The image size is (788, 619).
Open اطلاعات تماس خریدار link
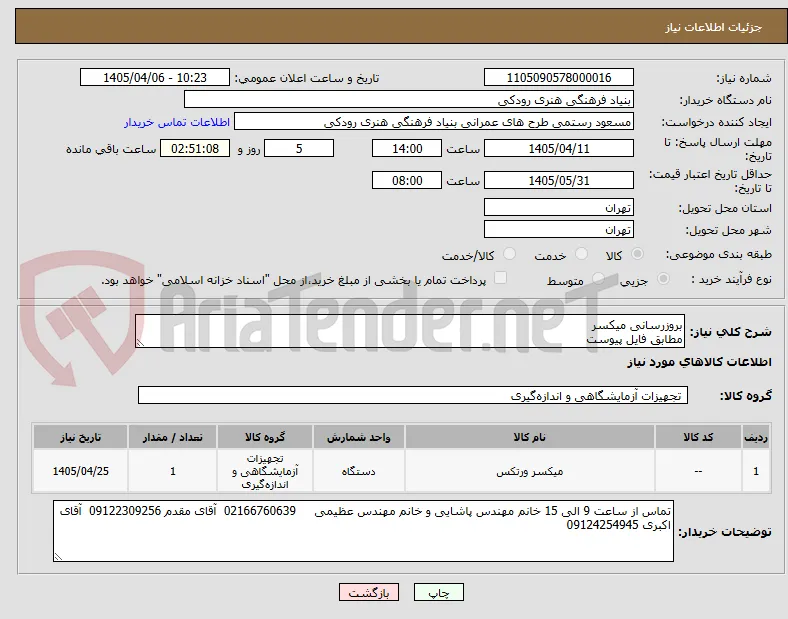(177, 122)
